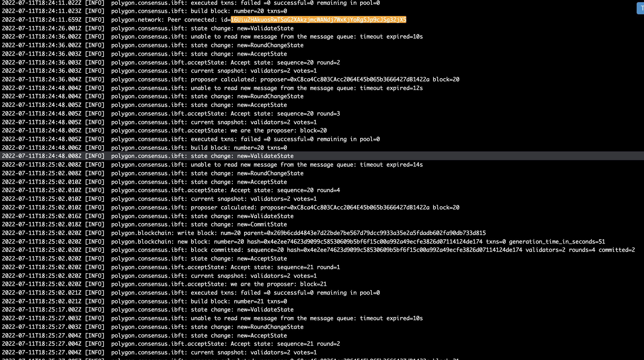The width and height of the screenshot is (644, 360).
Task: Click the 18:24:48.005Z 'executed txns' line
Action: (191, 139)
